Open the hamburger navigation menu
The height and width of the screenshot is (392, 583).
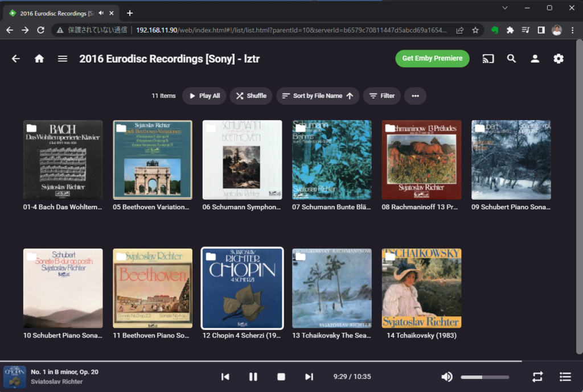(x=63, y=59)
